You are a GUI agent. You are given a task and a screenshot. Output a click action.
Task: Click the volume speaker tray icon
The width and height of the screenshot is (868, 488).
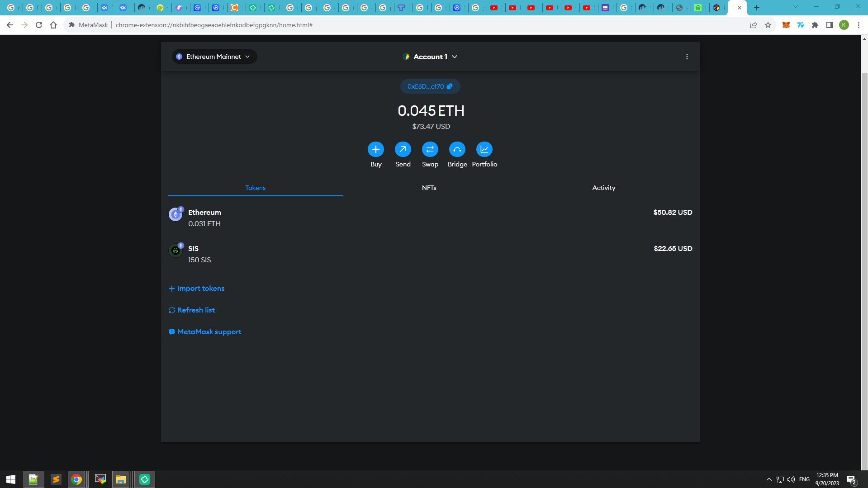click(x=791, y=479)
